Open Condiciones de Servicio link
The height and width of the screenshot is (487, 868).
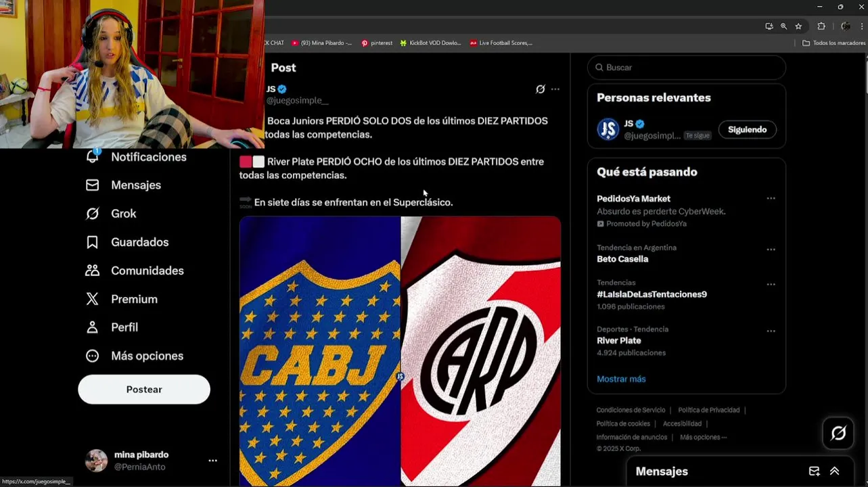coord(631,410)
